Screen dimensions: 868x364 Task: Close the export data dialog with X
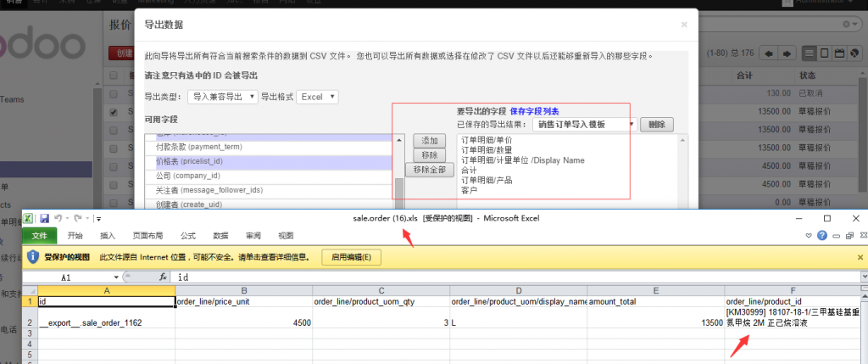pyautogui.click(x=684, y=25)
